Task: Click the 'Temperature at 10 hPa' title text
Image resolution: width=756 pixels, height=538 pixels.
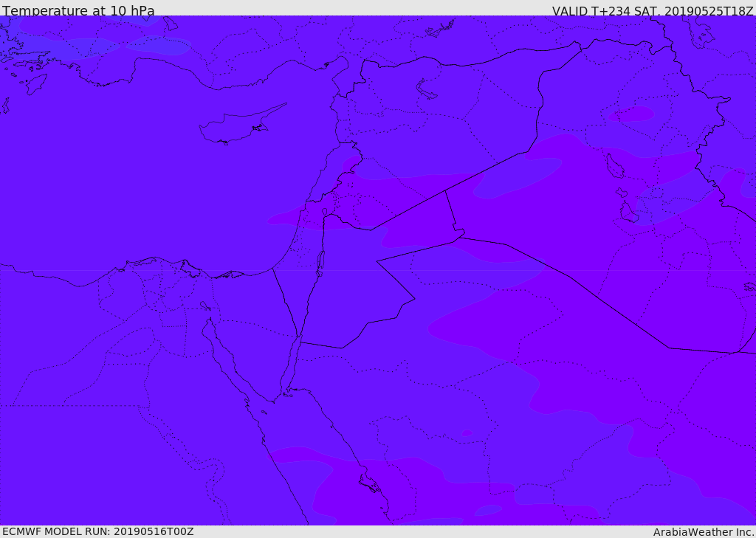Action: [78, 10]
